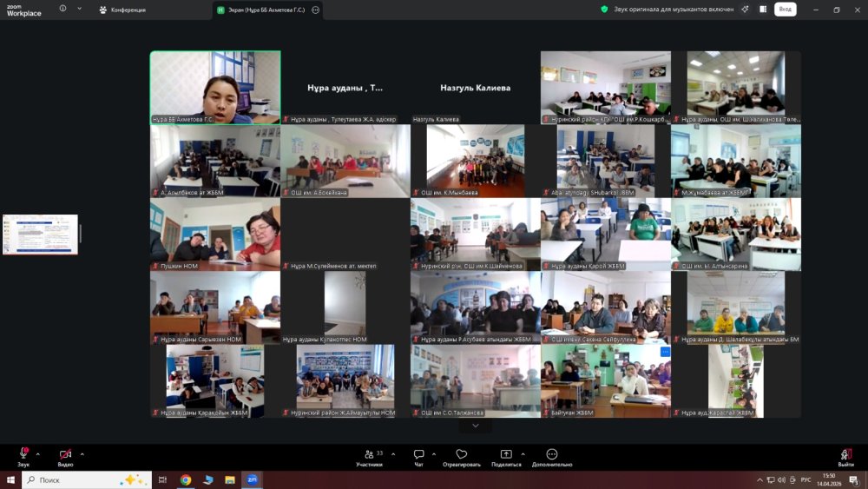Switch to the Конференция tab
The width and height of the screenshot is (868, 489).
click(123, 10)
